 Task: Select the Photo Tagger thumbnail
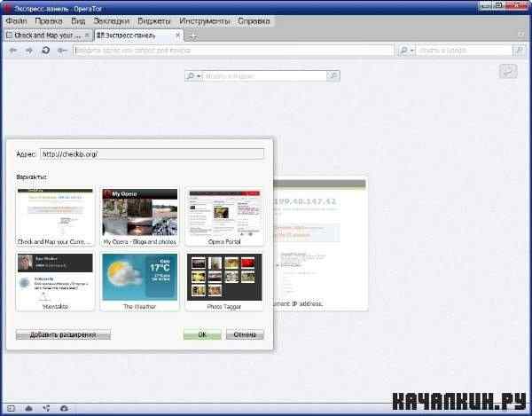pyautogui.click(x=224, y=282)
